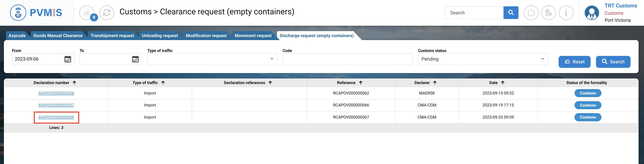Expand the Customs status dropdown
Screen dimensions: 644x164
tap(543, 59)
